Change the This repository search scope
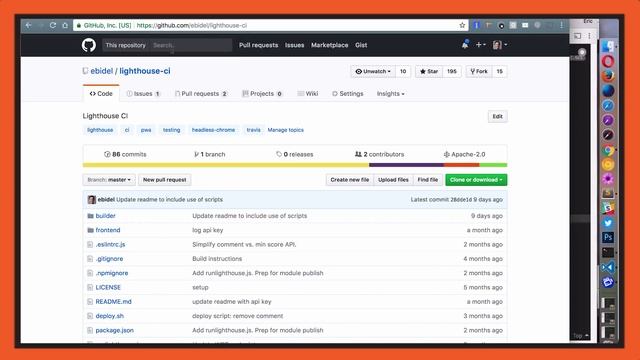This screenshot has height=360, width=640. coord(125,45)
